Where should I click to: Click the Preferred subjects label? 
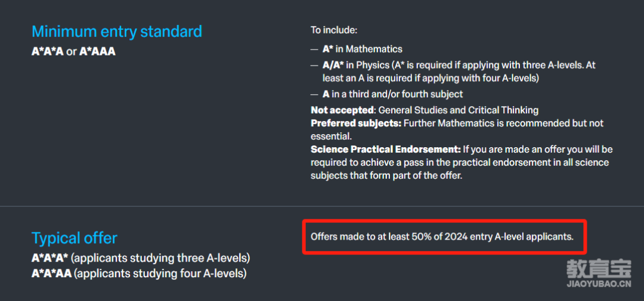pos(356,123)
